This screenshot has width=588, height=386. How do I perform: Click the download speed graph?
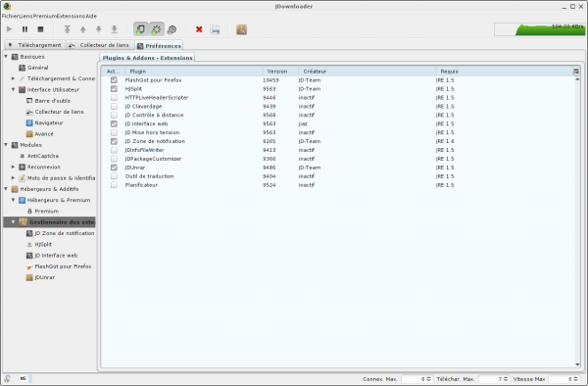540,29
